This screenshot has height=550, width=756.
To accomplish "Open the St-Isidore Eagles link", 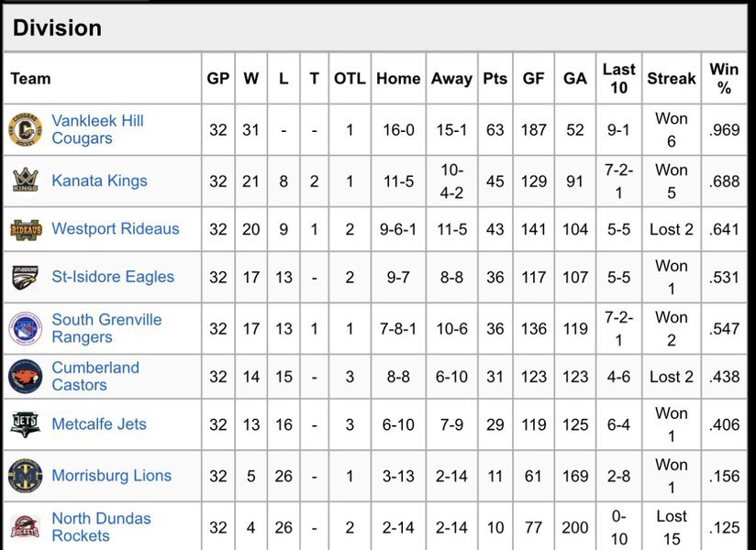I will [x=113, y=277].
